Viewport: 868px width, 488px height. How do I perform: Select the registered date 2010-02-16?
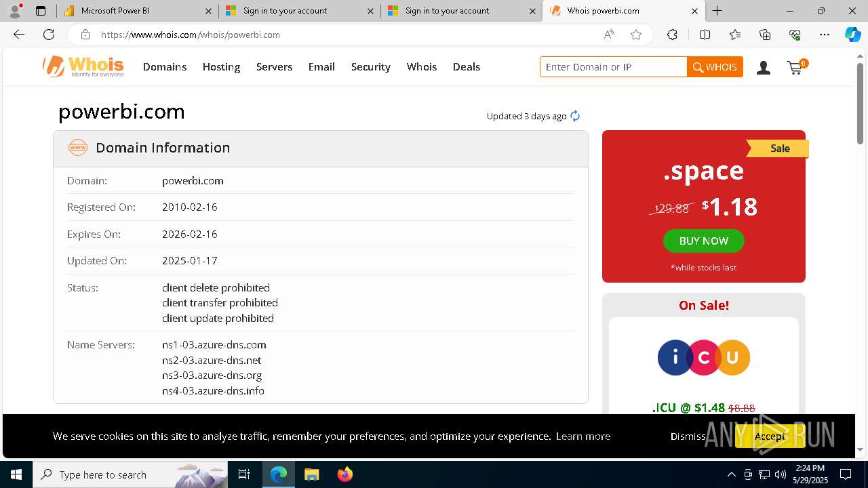tap(190, 207)
